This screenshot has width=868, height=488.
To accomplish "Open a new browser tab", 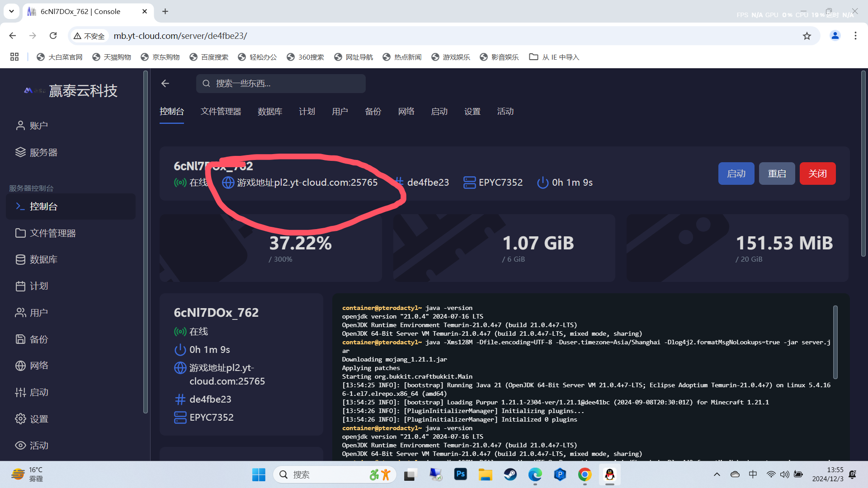I will 165,11.
